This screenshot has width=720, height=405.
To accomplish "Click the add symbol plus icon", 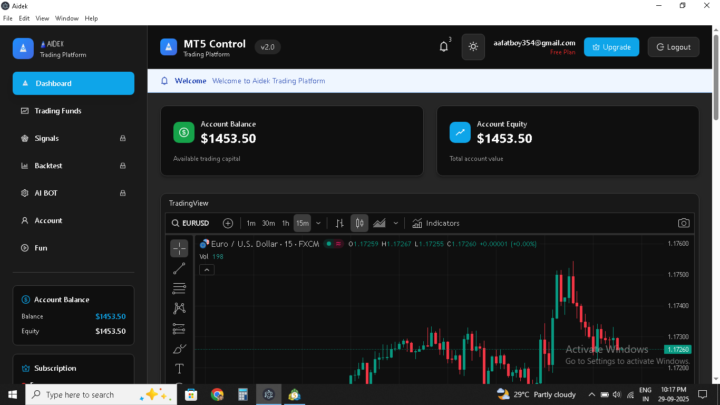I will pyautogui.click(x=228, y=223).
